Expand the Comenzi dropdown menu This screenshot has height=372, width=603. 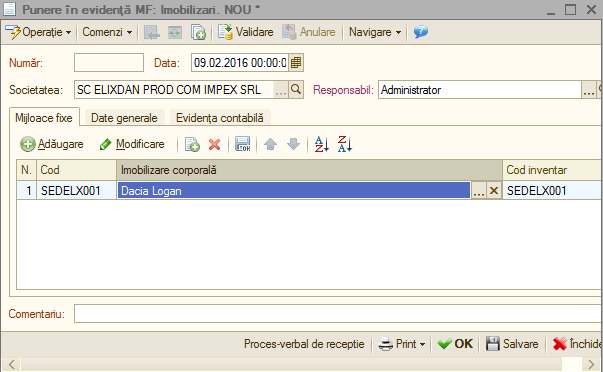[x=107, y=32]
